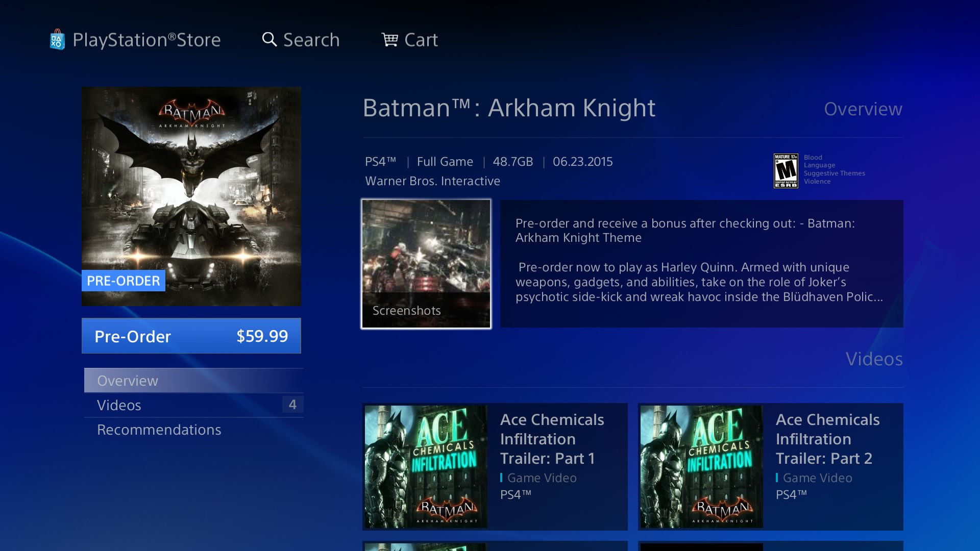
Task: Click the Ace Chemicals Trailer Part 2 title
Action: (x=828, y=439)
